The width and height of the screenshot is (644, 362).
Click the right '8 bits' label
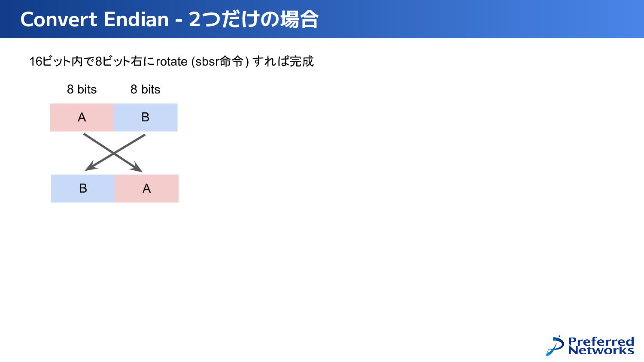[x=145, y=89]
